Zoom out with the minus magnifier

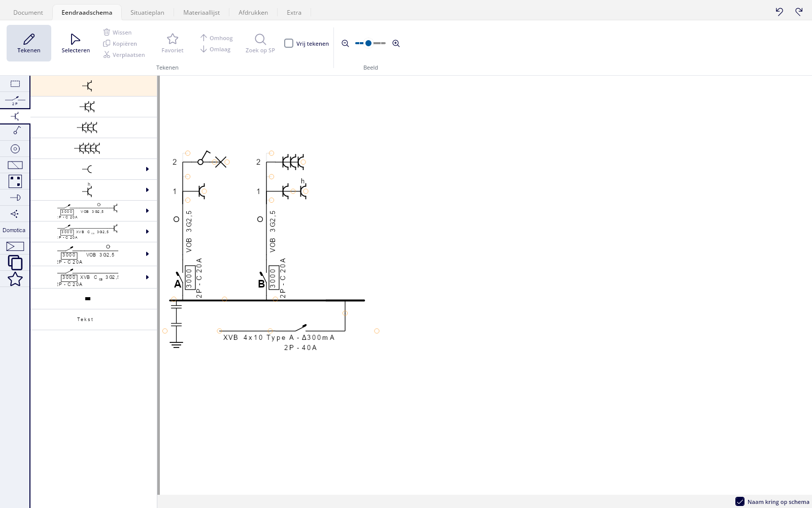[x=345, y=44]
